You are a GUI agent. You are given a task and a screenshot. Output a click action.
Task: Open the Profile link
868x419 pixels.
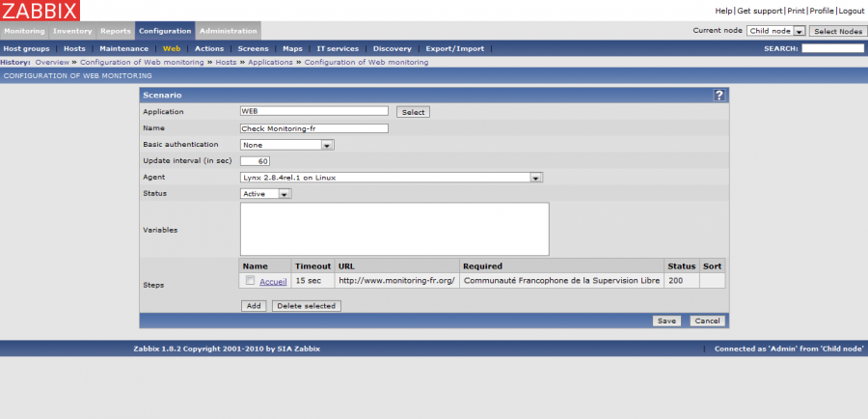tap(822, 11)
